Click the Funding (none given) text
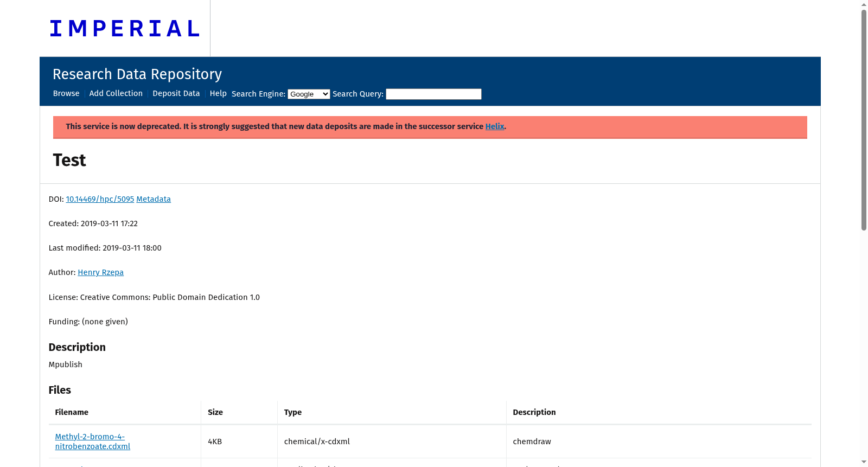 tap(88, 322)
